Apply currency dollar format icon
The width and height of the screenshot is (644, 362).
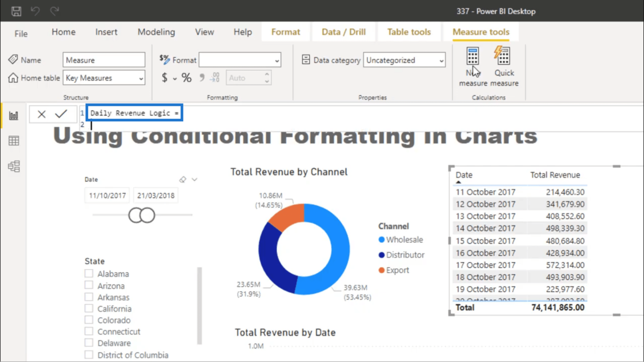click(164, 78)
